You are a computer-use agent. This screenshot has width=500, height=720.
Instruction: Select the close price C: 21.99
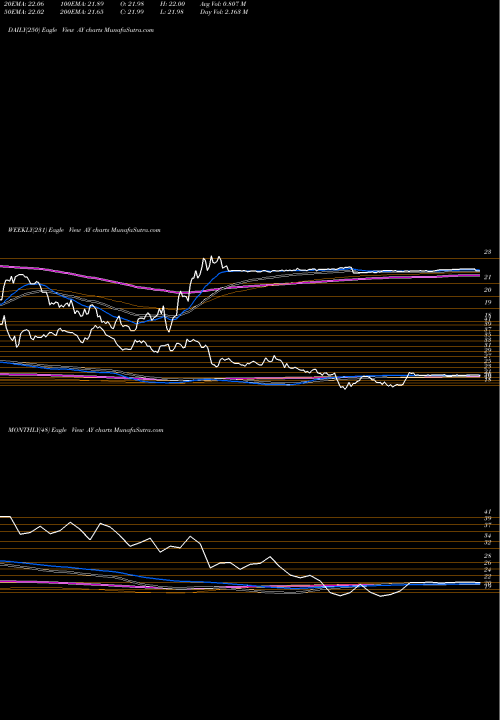point(132,12)
